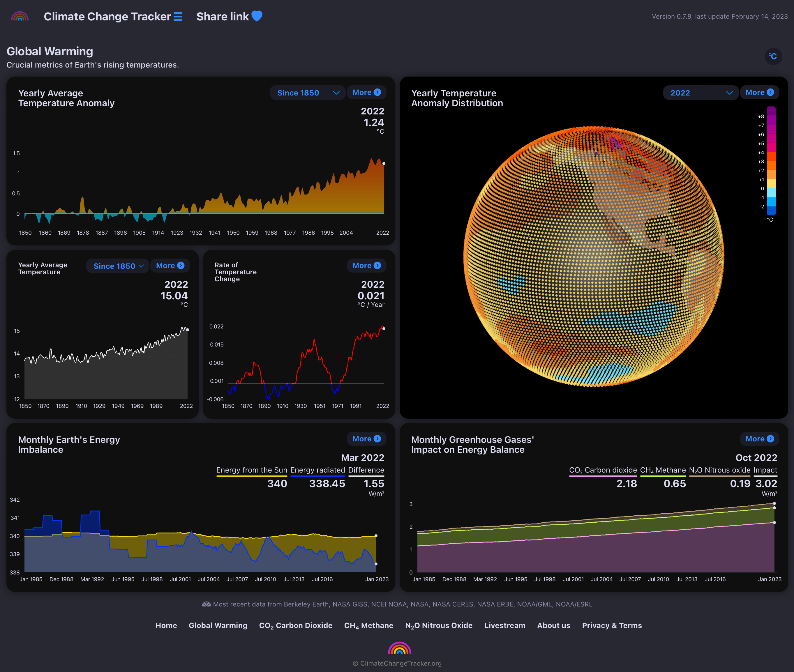Open More on the Rate of Temperature Change panel
The image size is (794, 672).
(x=366, y=266)
